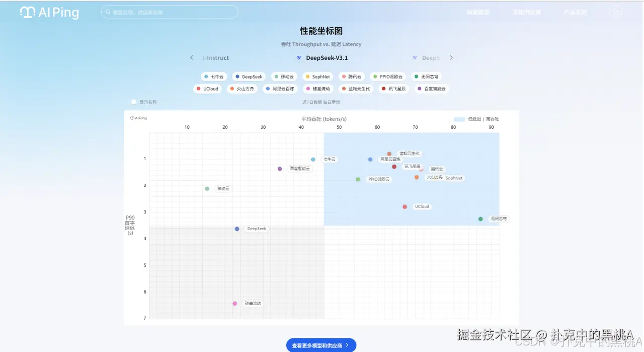
Task: Toggle the PPIO派欧云 legend chip
Action: tap(387, 77)
